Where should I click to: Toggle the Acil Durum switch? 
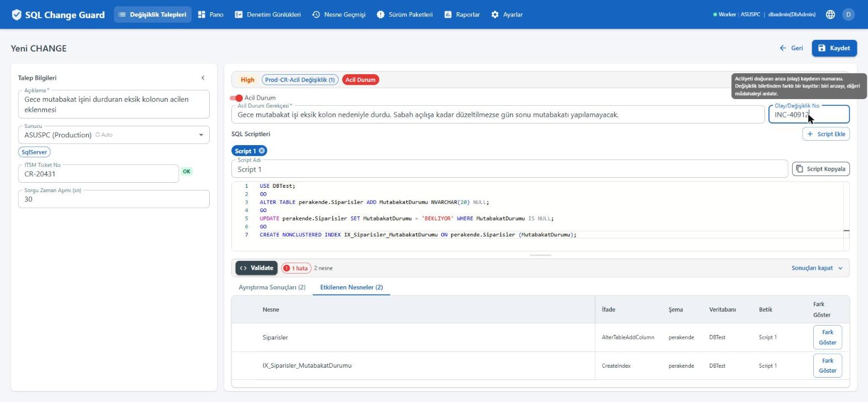236,98
